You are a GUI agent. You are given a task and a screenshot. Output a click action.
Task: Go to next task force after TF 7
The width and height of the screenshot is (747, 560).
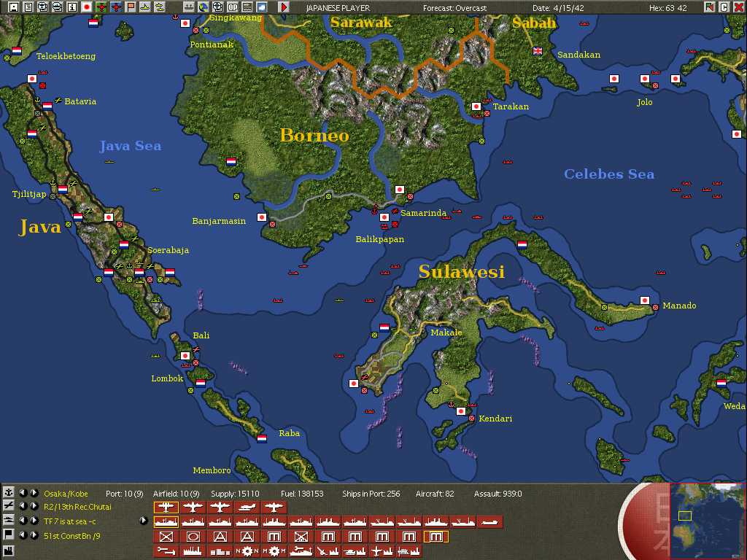click(x=34, y=521)
